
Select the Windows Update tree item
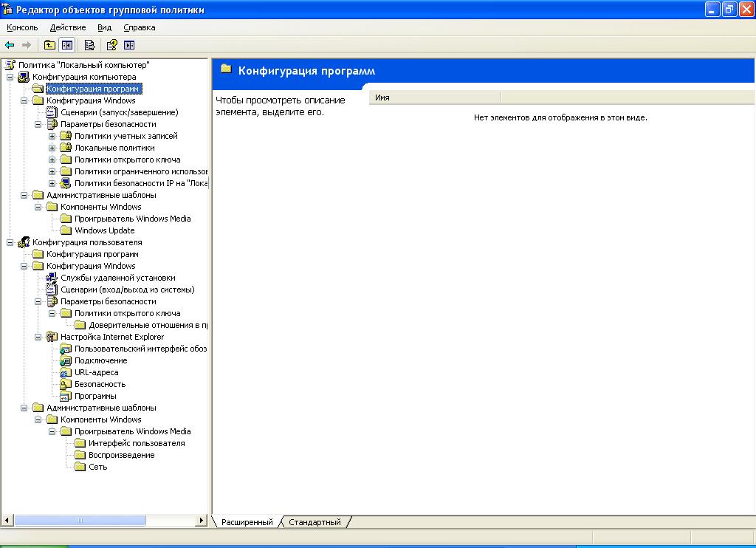point(104,230)
